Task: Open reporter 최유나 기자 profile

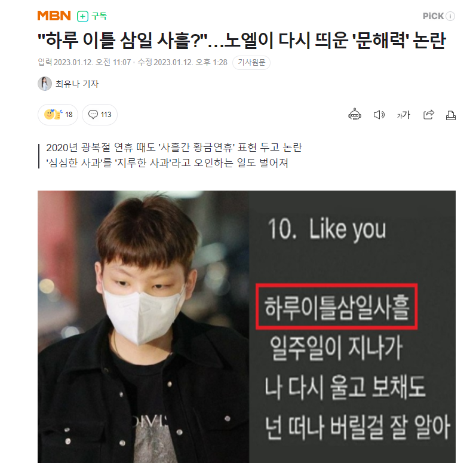Action: tap(77, 84)
